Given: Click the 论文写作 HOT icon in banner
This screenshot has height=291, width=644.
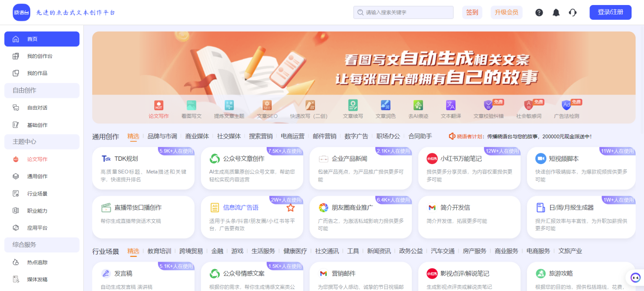Looking at the screenshot, I should (x=158, y=106).
